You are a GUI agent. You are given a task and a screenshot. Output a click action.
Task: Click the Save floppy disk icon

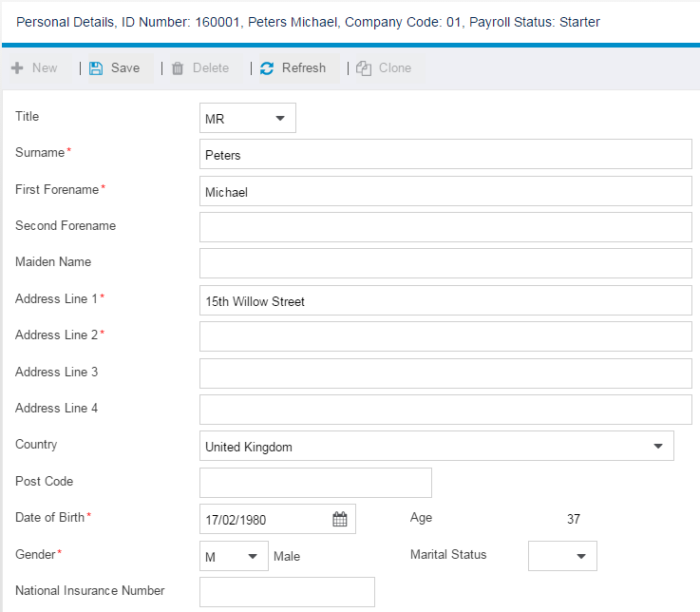pyautogui.click(x=96, y=68)
